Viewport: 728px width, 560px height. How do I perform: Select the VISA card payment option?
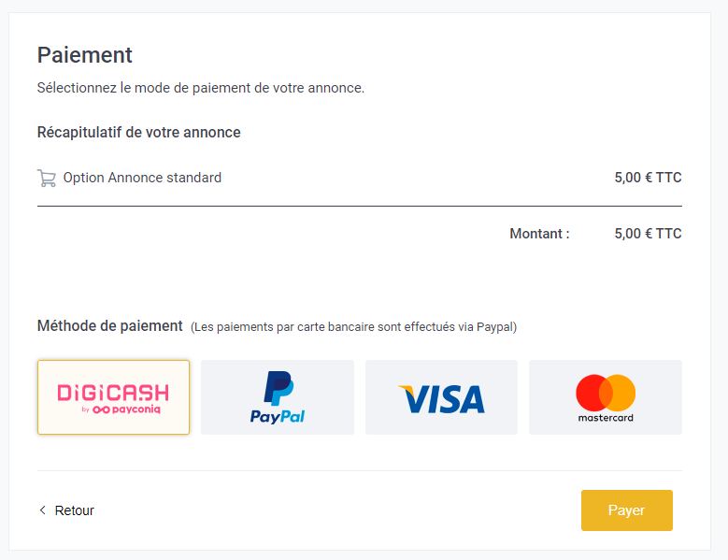point(441,397)
